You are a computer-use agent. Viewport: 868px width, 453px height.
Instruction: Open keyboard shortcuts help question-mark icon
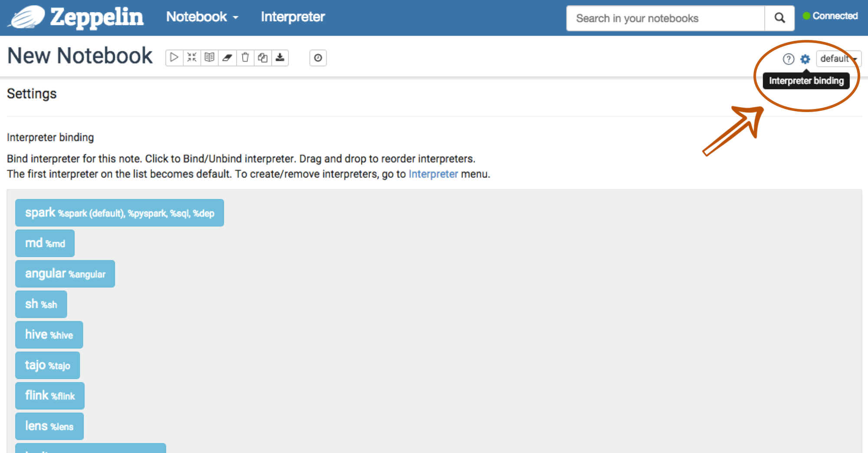pos(789,59)
